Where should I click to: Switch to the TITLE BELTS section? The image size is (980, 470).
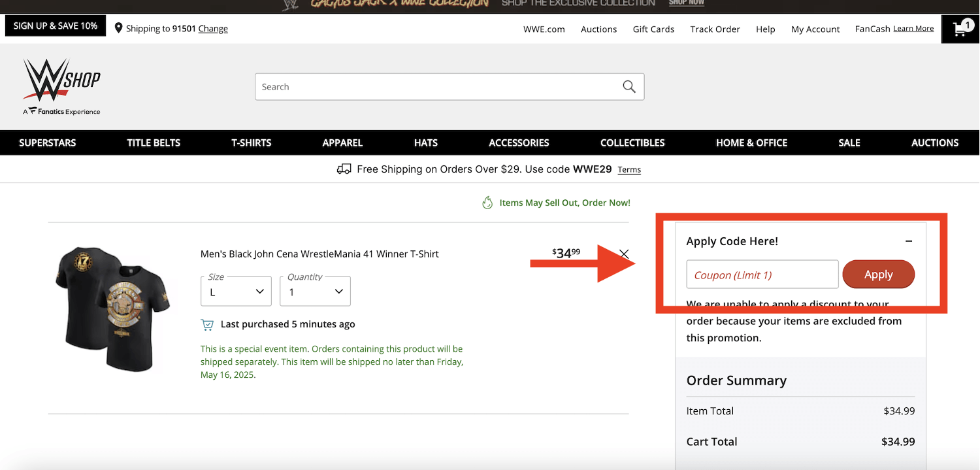pos(154,143)
